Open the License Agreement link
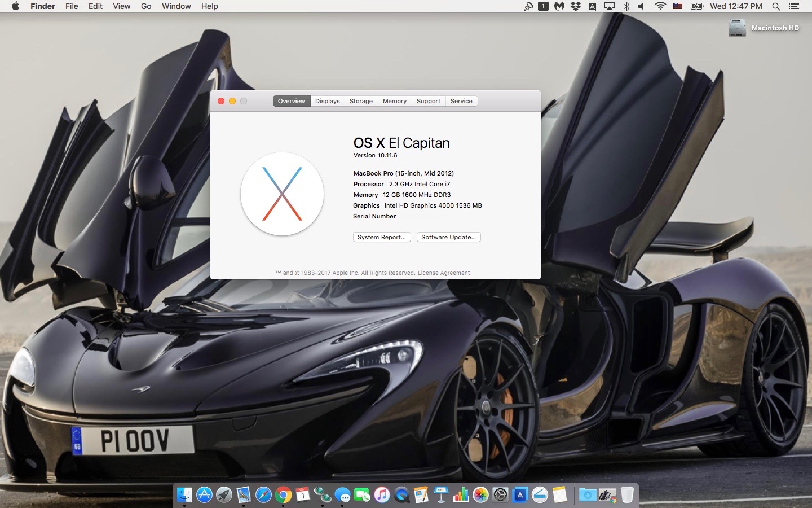This screenshot has width=812, height=508. pos(444,273)
